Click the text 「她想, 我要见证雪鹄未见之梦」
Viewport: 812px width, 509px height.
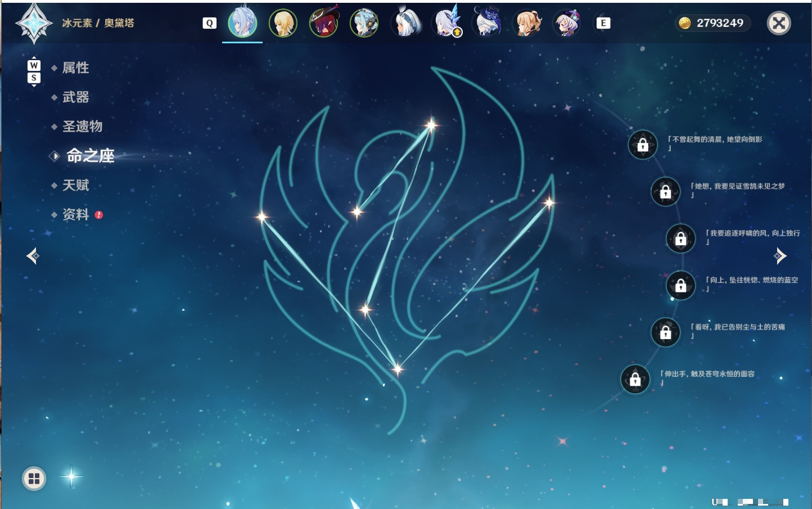[738, 190]
